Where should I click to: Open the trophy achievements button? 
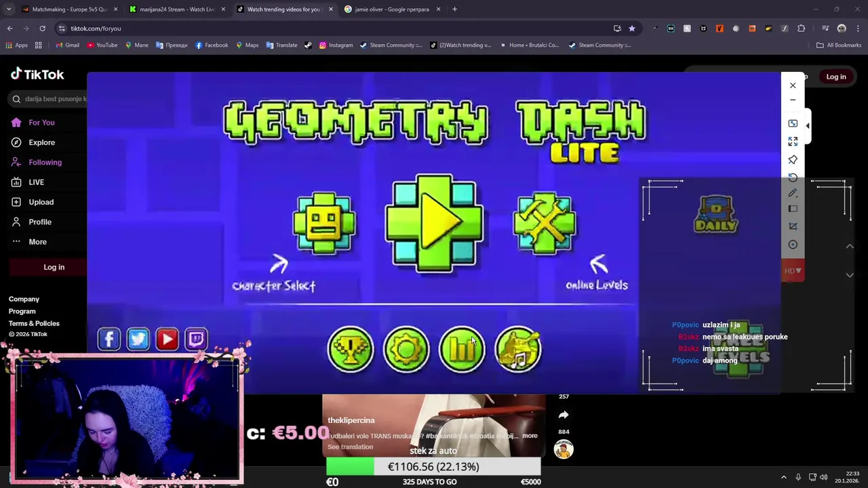tap(351, 350)
